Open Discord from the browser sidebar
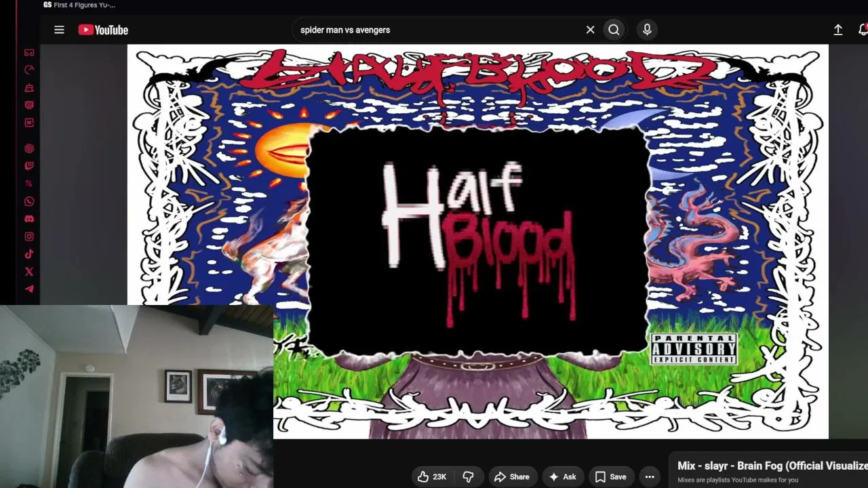Viewport: 868px width, 488px height. point(29,219)
